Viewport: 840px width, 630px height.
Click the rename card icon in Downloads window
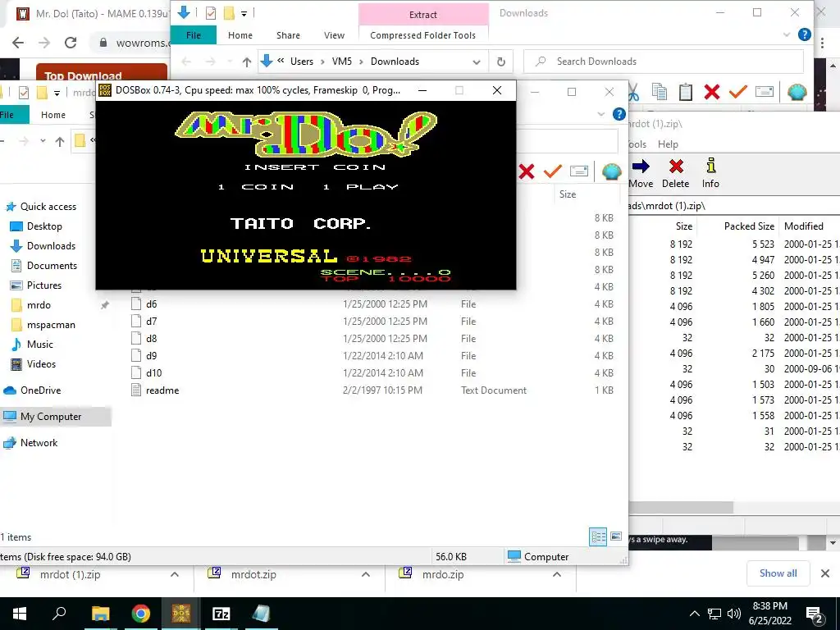point(764,92)
